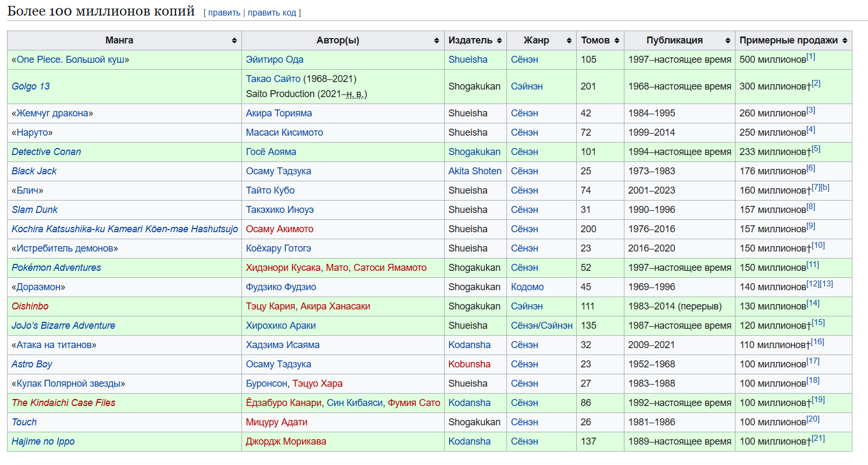Visit the Акира Торияма author page
868x465 pixels.
coord(278,113)
